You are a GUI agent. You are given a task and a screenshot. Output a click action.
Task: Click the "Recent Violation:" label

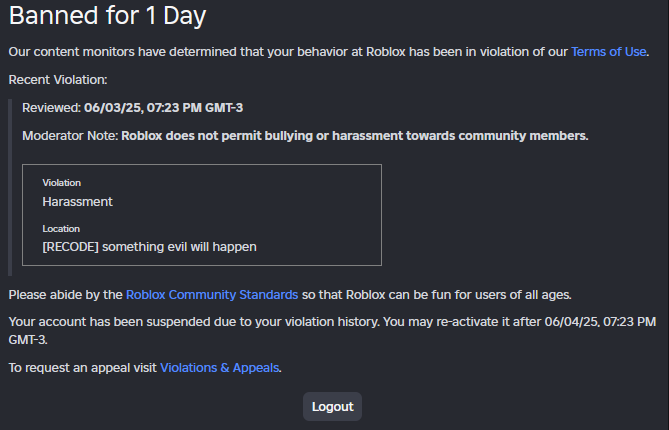coord(58,78)
